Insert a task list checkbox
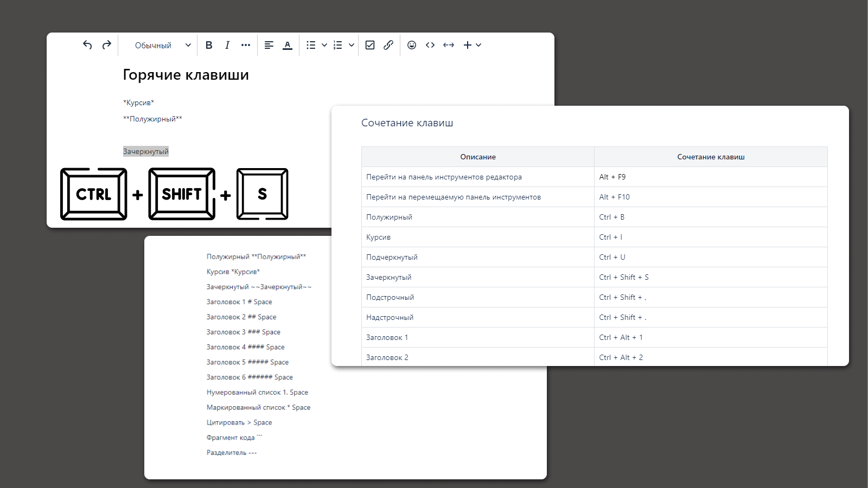This screenshot has height=488, width=868. click(370, 46)
